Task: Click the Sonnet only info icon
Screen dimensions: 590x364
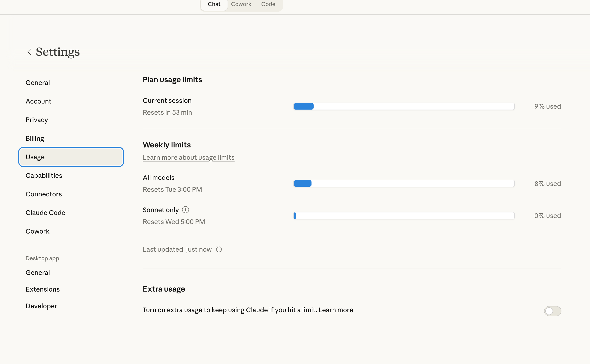Action: [x=185, y=210]
